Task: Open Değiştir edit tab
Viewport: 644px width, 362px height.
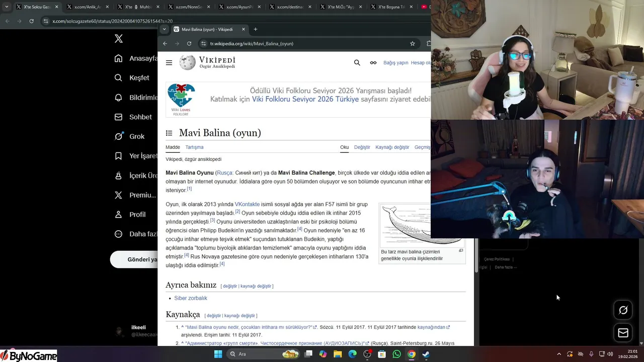Action: pyautogui.click(x=362, y=147)
